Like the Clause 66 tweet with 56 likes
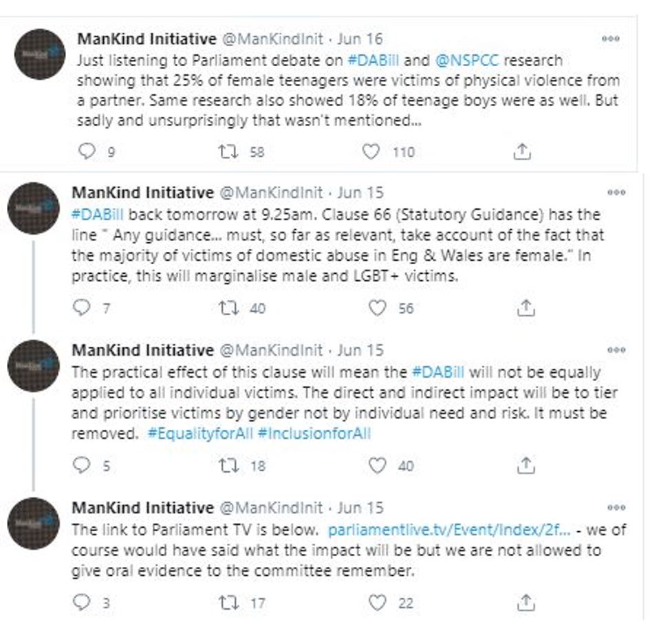The height and width of the screenshot is (644, 670). tap(377, 308)
